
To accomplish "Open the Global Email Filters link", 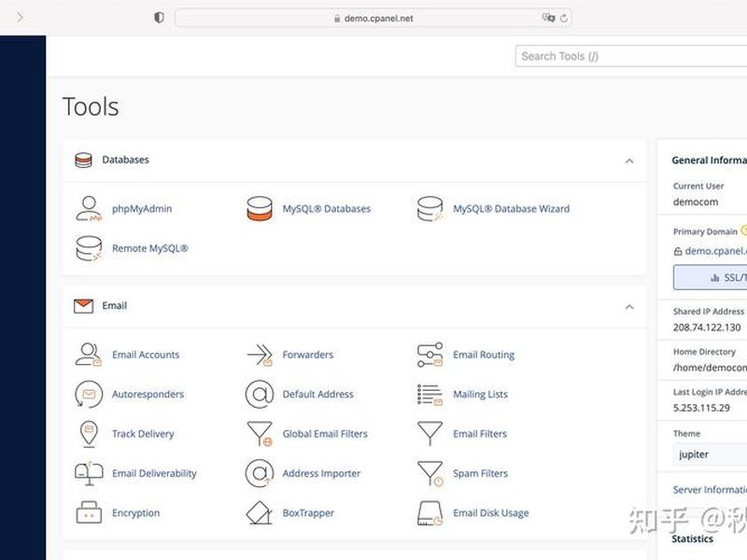I will [x=325, y=434].
